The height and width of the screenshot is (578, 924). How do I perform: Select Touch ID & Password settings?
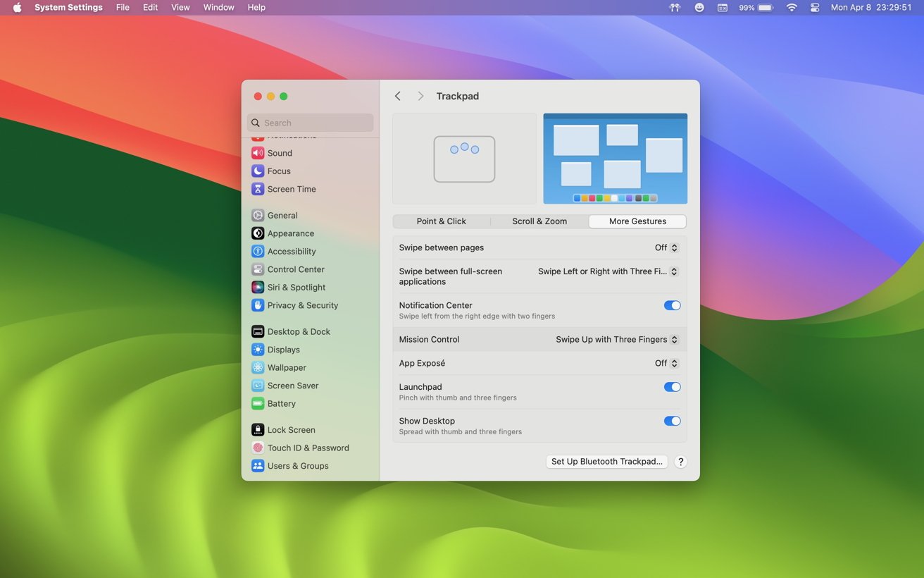pyautogui.click(x=308, y=448)
